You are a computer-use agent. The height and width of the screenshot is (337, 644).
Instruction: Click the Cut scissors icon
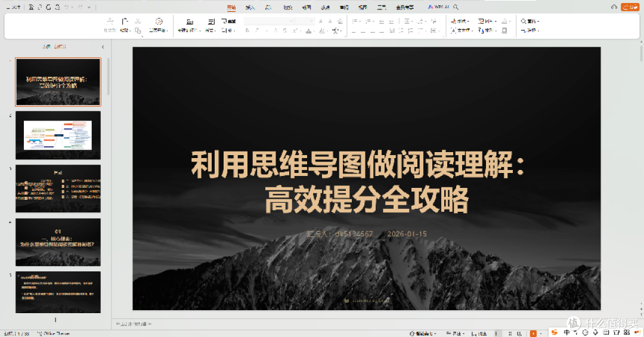pos(138,21)
